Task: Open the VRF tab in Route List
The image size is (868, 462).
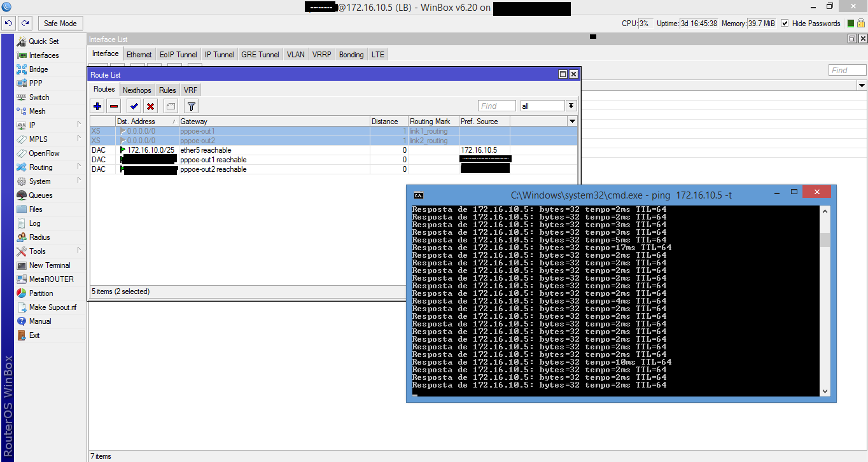Action: pos(190,90)
